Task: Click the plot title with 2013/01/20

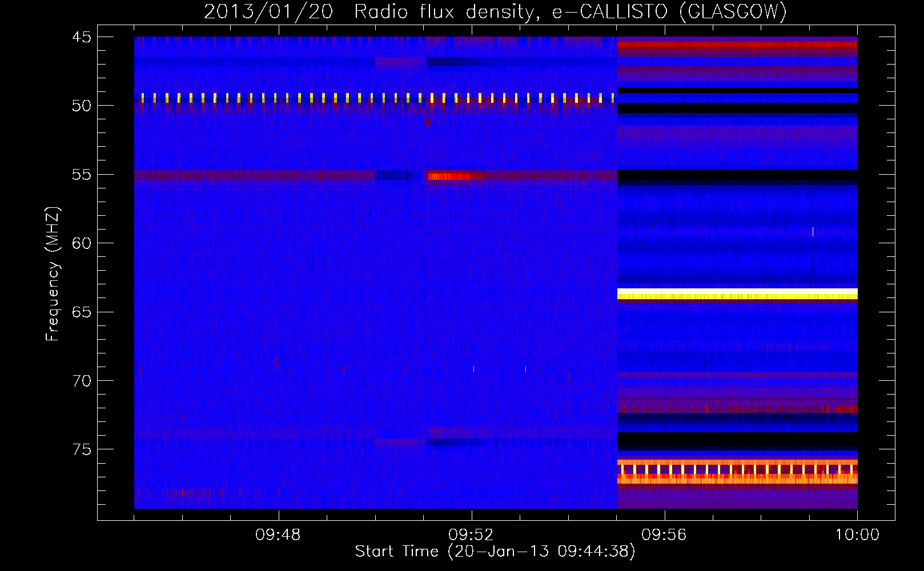Action: 495,11
